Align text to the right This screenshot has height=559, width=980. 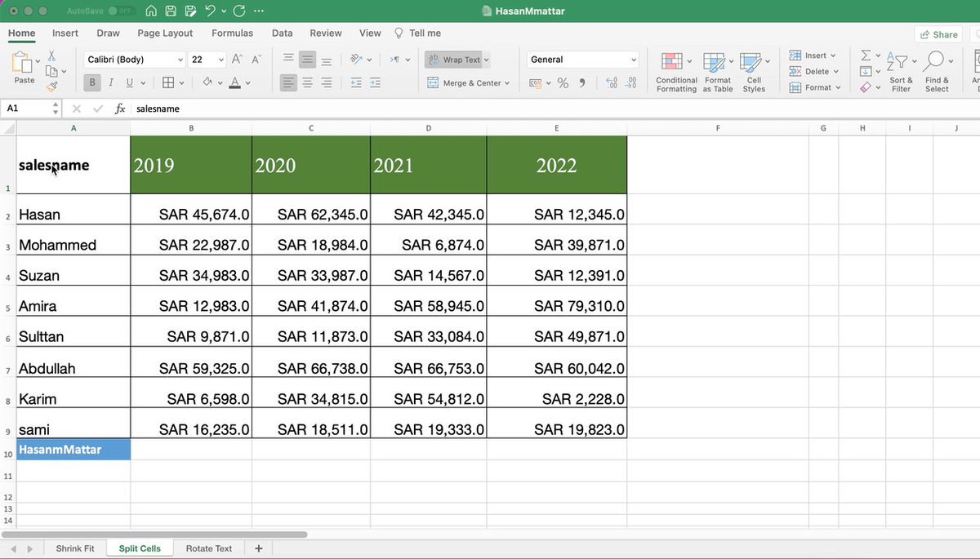(326, 82)
